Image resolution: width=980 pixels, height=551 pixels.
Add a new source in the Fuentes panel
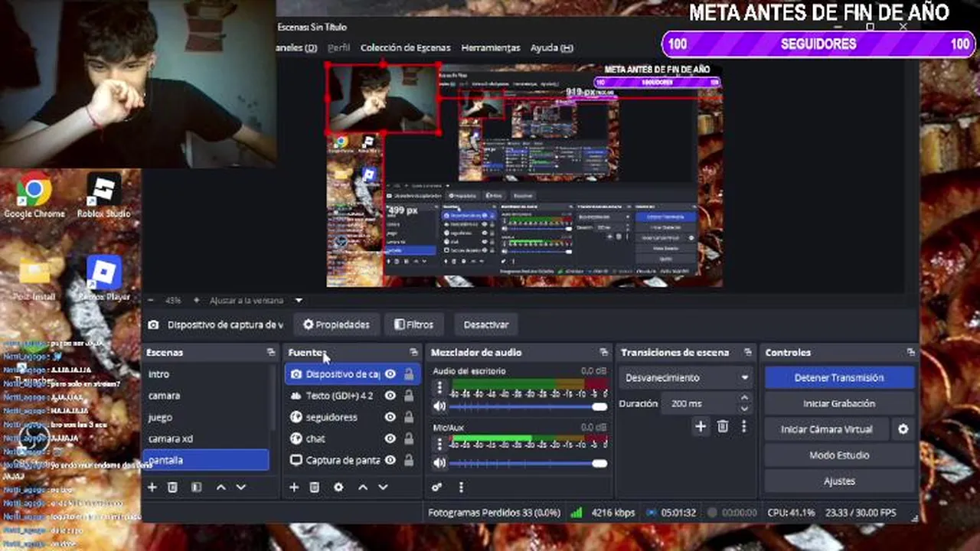(294, 487)
